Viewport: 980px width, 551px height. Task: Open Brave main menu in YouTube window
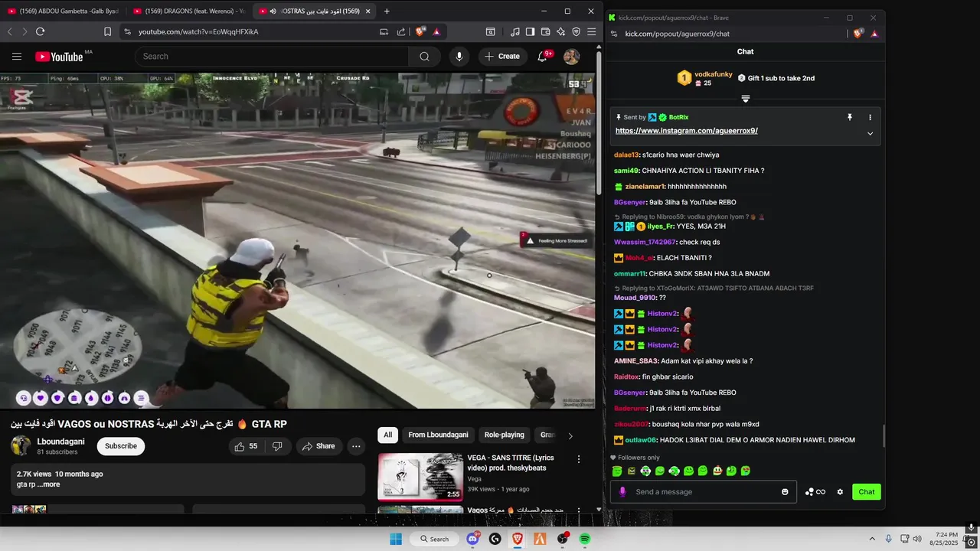tap(592, 31)
